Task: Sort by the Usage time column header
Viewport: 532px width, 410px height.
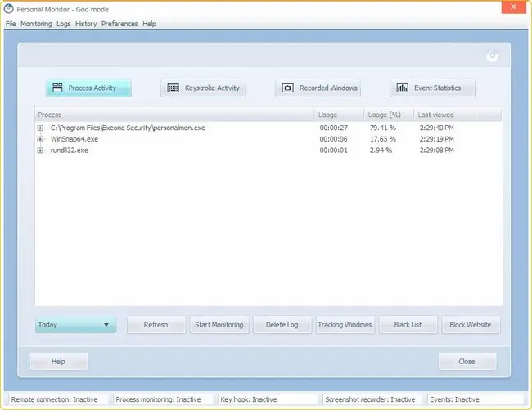Action: 339,115
